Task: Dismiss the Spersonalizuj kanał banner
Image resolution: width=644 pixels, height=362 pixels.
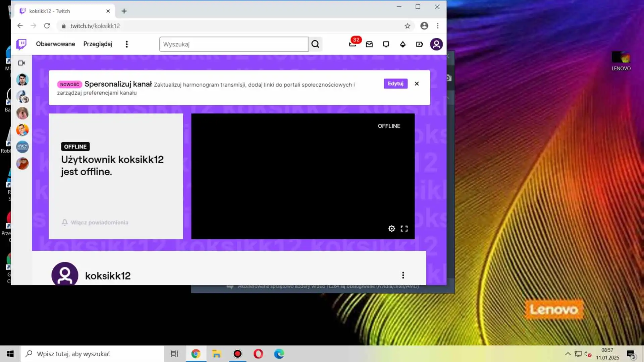Action: 417,84
